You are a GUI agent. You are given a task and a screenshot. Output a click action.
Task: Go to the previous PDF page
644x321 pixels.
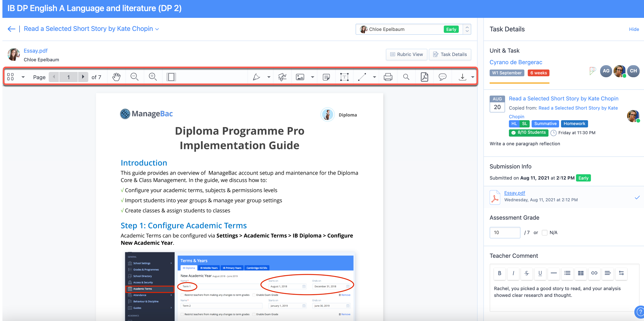[54, 77]
